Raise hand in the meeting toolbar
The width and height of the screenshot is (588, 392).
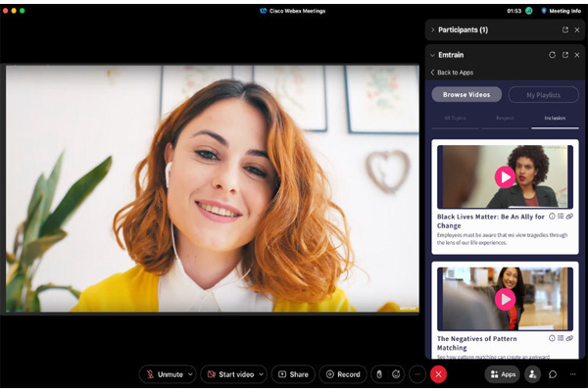(379, 374)
